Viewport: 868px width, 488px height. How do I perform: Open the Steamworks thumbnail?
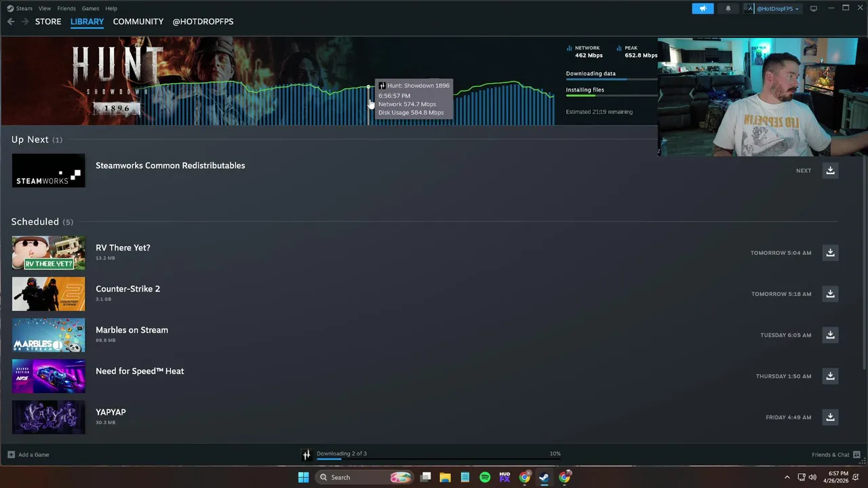click(x=48, y=171)
